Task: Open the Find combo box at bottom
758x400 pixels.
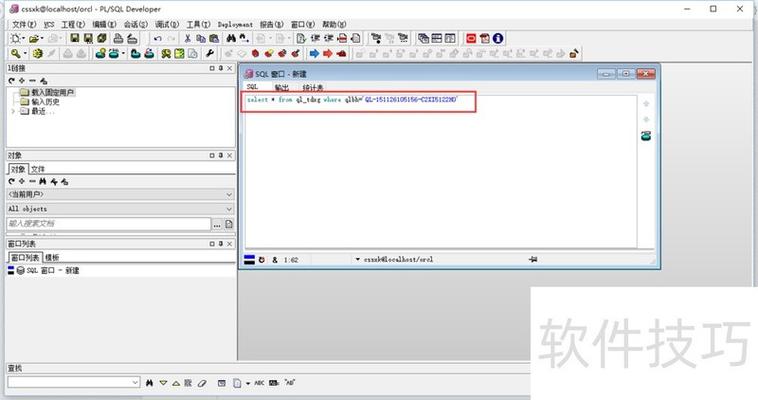Action: [x=135, y=382]
